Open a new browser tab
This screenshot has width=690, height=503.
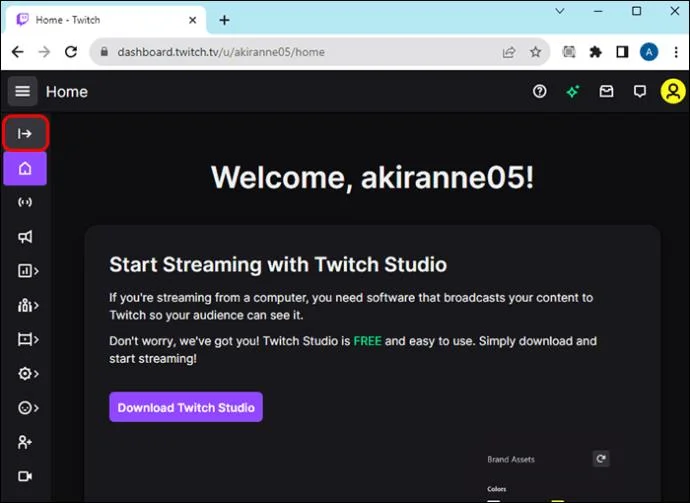tap(224, 20)
